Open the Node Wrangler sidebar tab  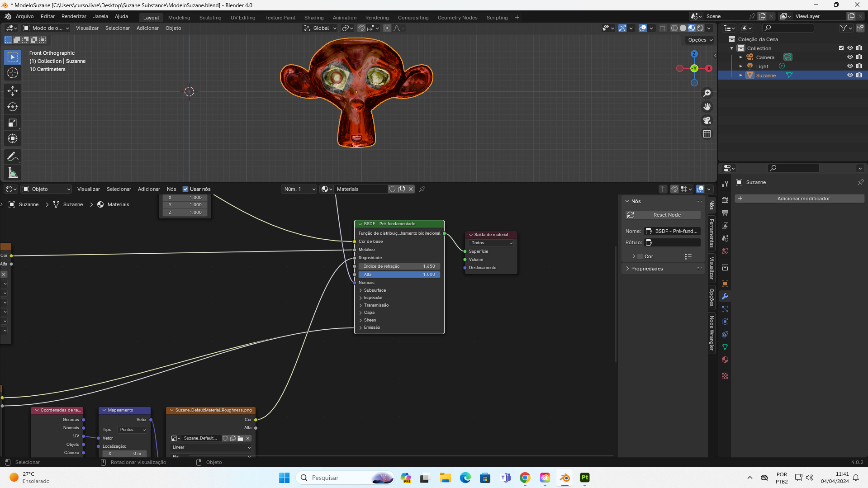coord(711,333)
